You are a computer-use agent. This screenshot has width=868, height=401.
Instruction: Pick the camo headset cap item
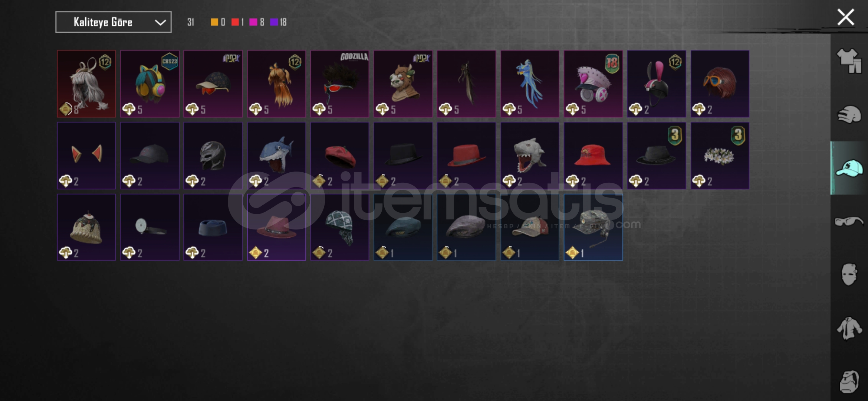pos(593,227)
